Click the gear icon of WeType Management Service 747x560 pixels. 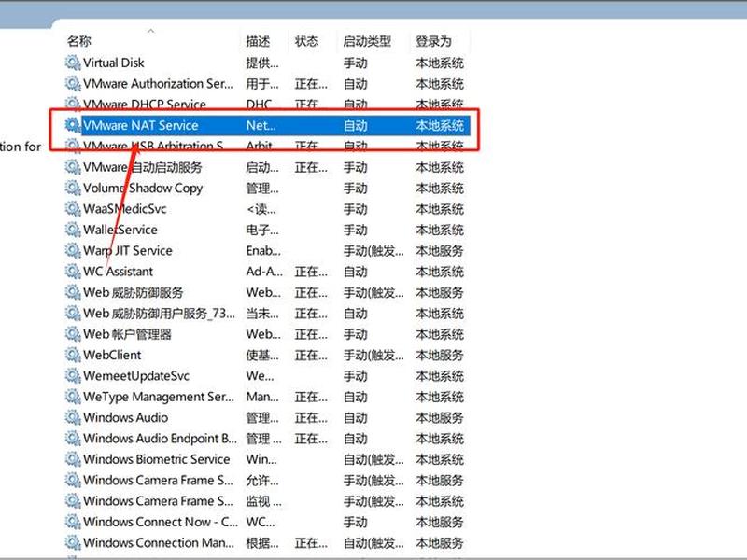point(73,397)
